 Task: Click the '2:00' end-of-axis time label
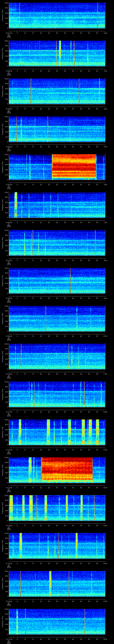(105, 33)
